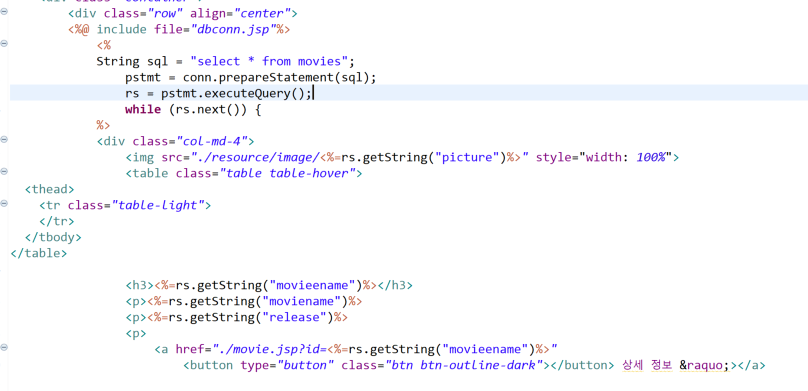
Task: Click the <thead> tag
Action: [x=49, y=189]
